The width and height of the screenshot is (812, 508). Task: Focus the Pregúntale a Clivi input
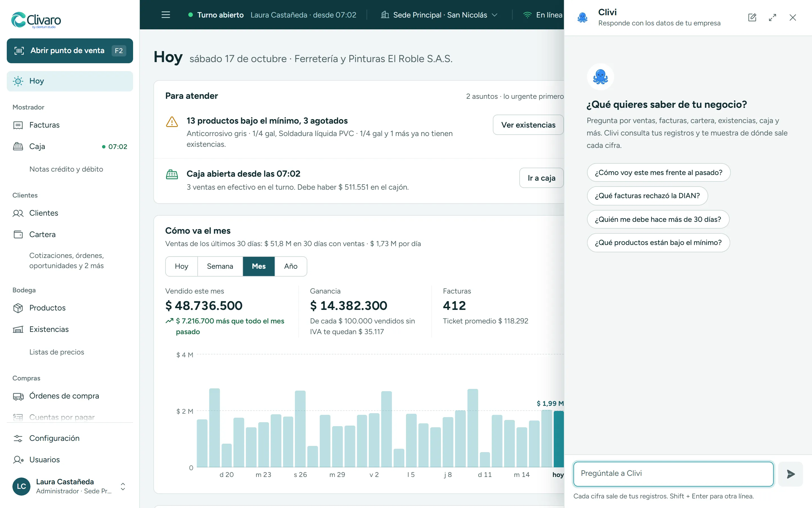pos(673,474)
